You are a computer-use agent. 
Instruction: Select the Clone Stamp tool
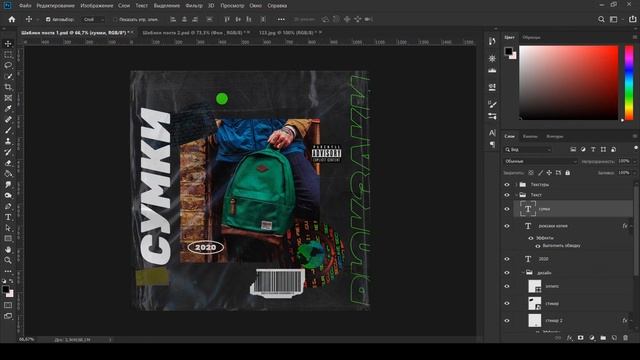click(x=8, y=141)
